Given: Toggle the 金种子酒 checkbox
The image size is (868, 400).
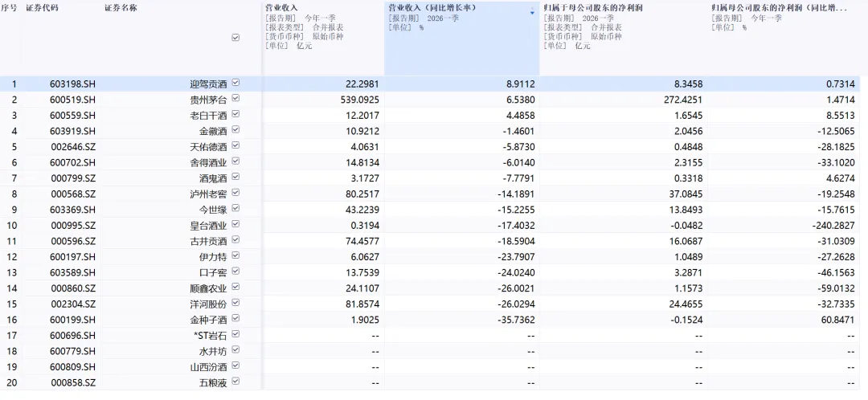Looking at the screenshot, I should pyautogui.click(x=235, y=319).
